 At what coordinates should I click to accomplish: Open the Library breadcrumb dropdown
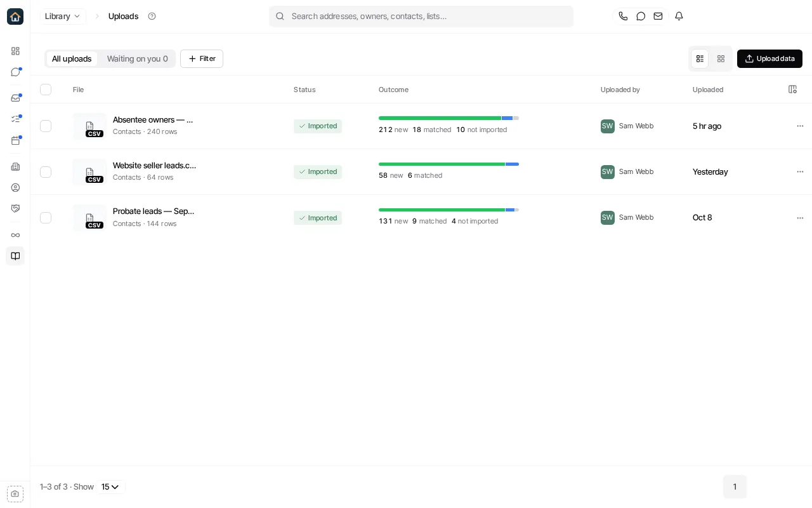click(x=63, y=17)
